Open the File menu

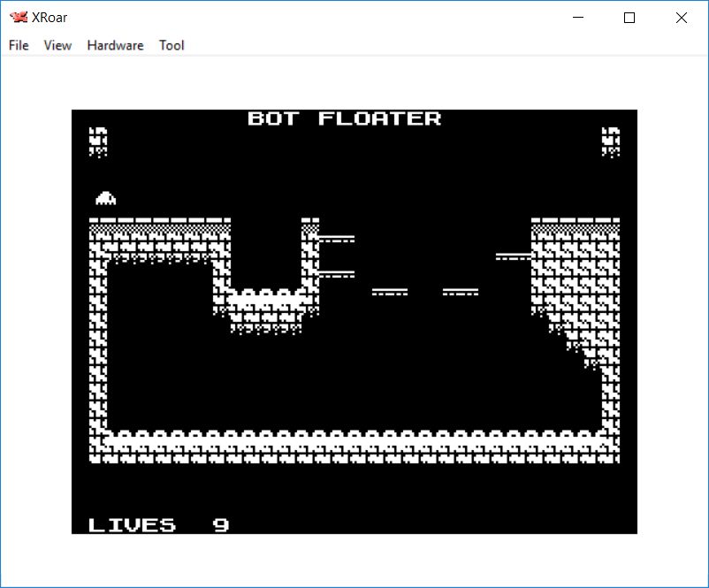pyautogui.click(x=19, y=45)
